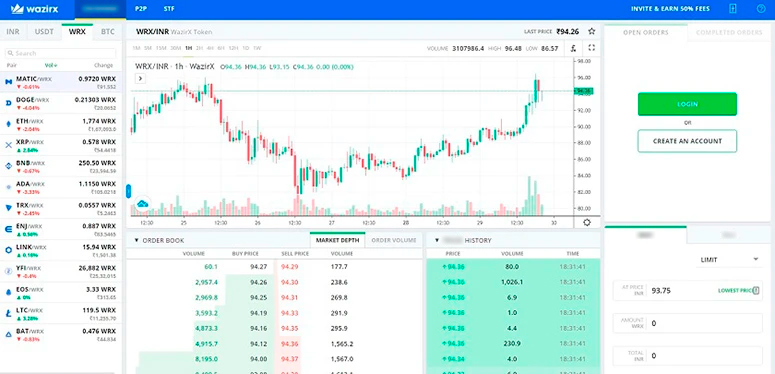Switch to the USDT market tab
Screen dimensions: 775x374
point(44,32)
